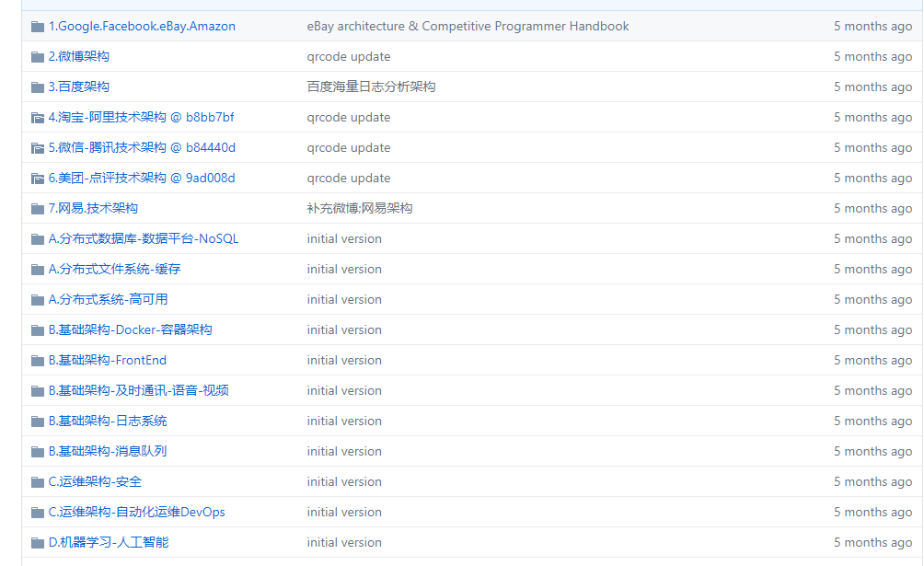924x566 pixels.
Task: Open the 3.百度架构 folder
Action: pos(79,87)
